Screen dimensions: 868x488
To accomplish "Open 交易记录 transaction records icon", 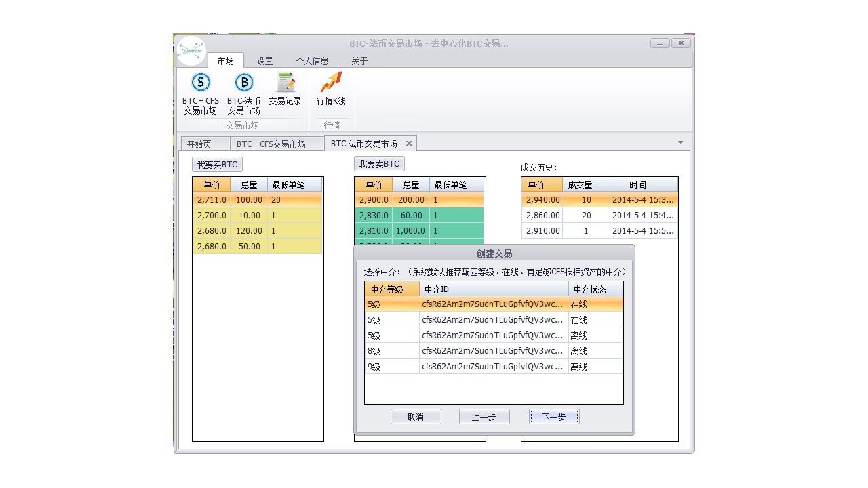I will coord(285,90).
